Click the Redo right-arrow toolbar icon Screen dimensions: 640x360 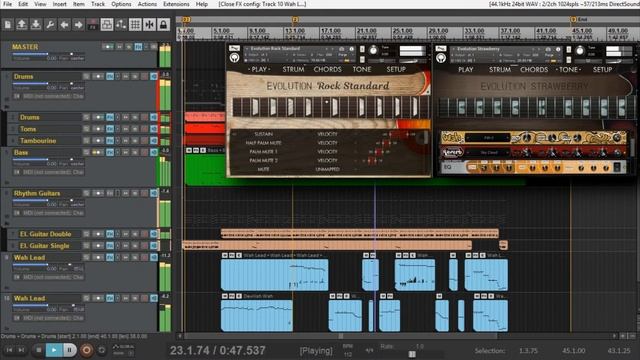tap(78, 25)
